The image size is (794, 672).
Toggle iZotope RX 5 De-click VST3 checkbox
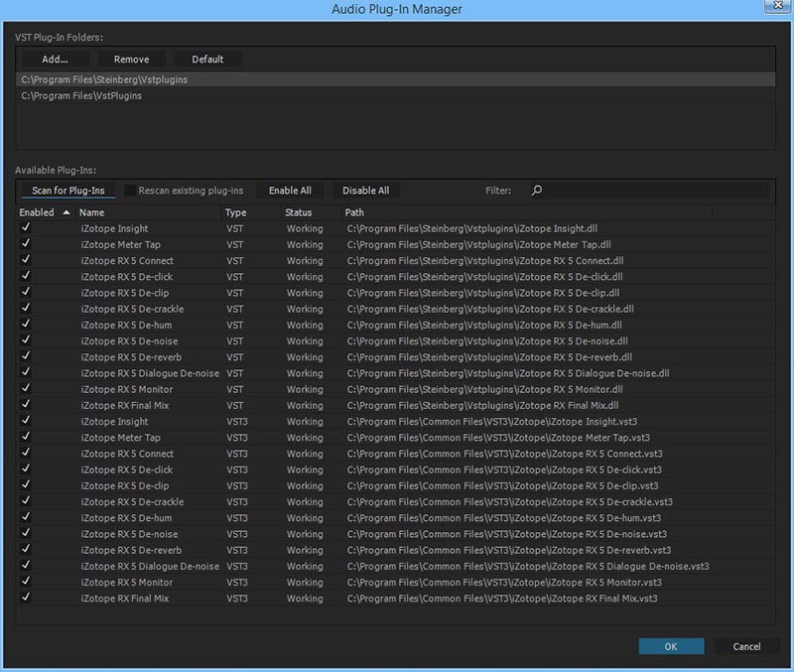click(26, 469)
